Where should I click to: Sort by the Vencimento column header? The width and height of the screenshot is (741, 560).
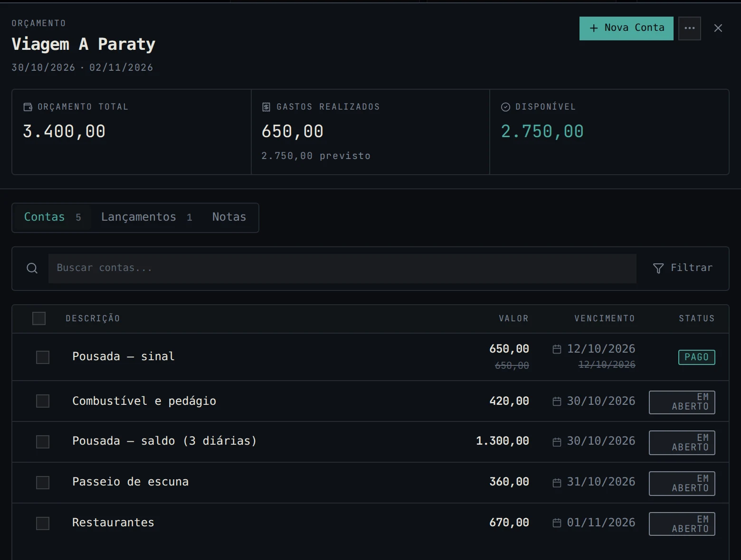coord(604,318)
